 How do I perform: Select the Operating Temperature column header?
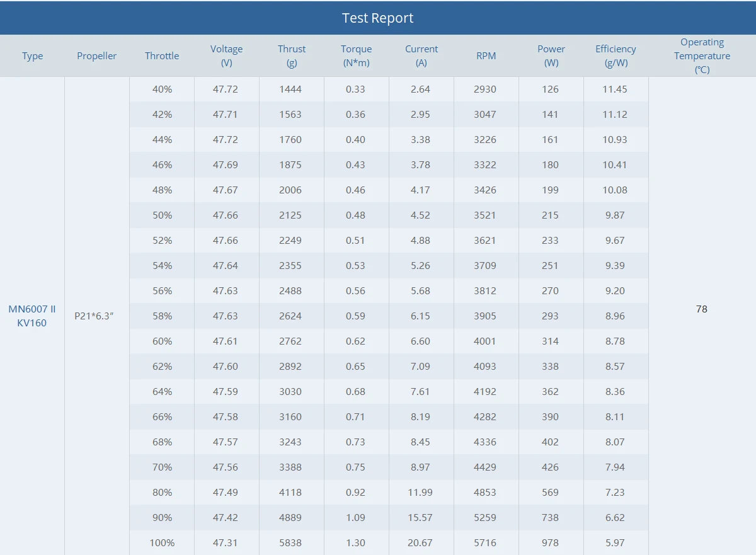(702, 55)
